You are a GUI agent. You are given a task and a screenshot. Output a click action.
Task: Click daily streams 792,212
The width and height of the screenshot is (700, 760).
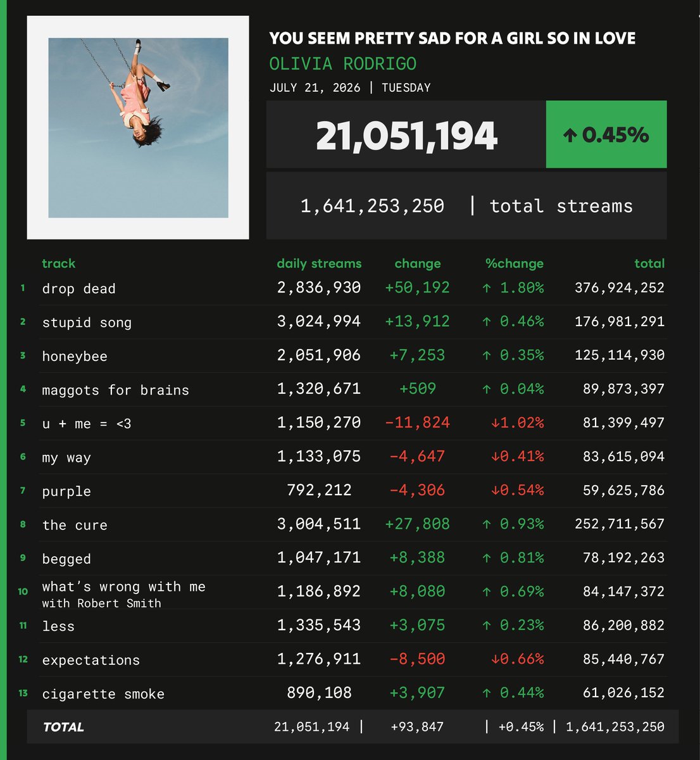tap(319, 490)
